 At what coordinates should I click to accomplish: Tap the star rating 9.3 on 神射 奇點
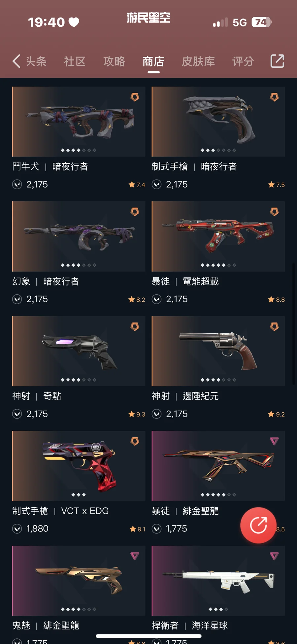[137, 414]
